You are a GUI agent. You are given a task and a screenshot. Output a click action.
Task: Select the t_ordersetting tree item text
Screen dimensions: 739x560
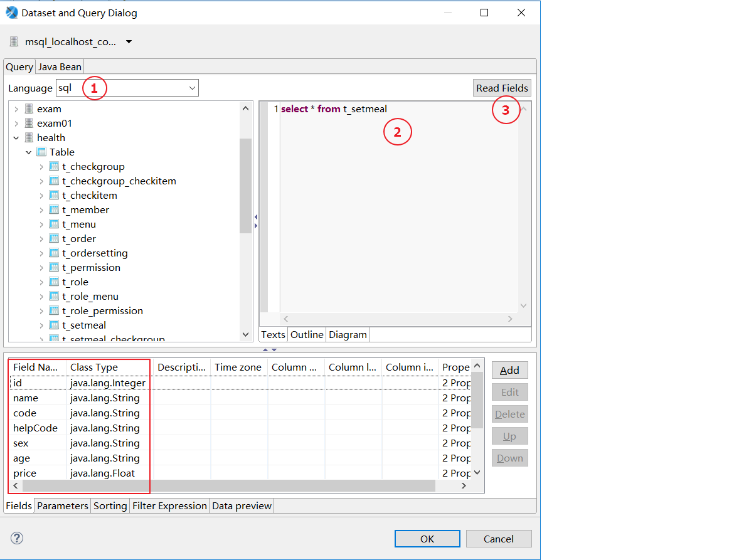[x=95, y=253]
